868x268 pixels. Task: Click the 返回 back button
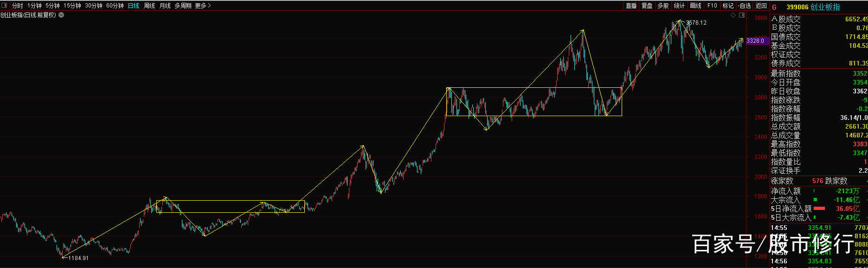(x=761, y=6)
